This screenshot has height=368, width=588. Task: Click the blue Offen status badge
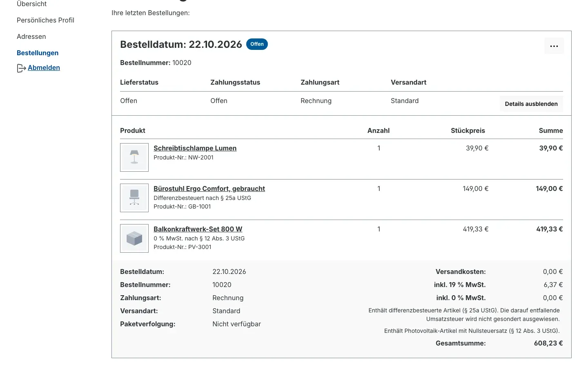[x=257, y=44]
